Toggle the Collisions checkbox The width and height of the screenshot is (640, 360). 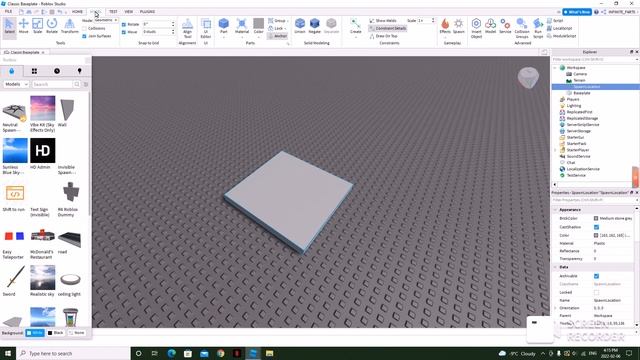point(84,28)
